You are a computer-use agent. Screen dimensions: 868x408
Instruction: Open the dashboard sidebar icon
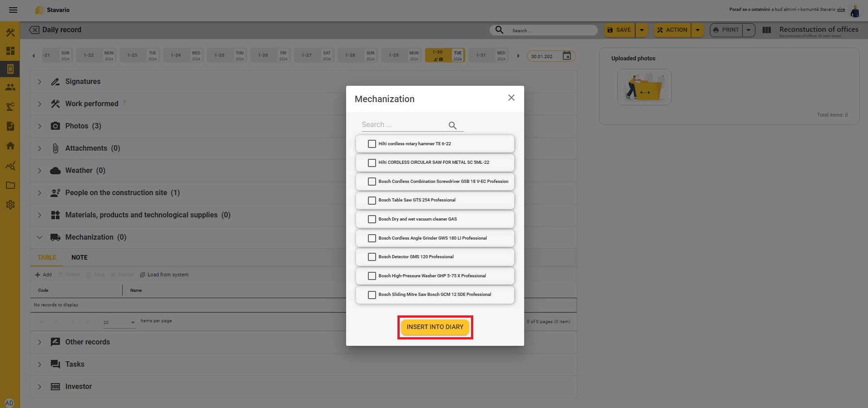10,51
